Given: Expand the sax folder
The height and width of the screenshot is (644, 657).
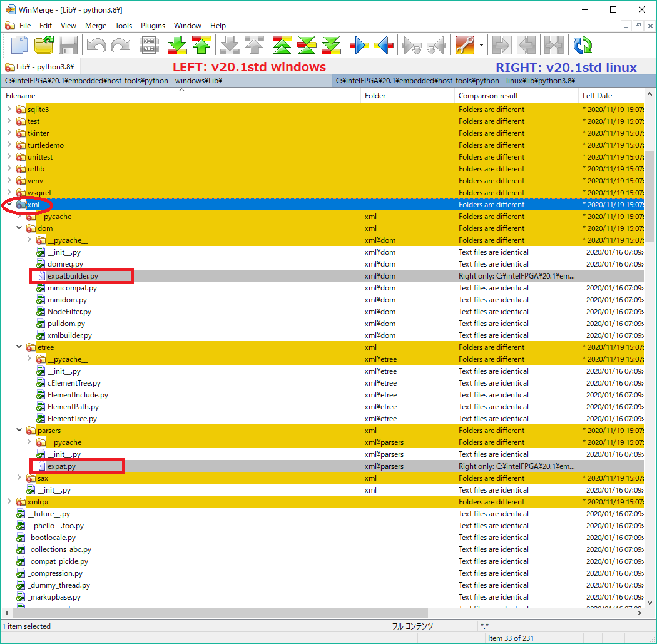Looking at the screenshot, I should [19, 478].
